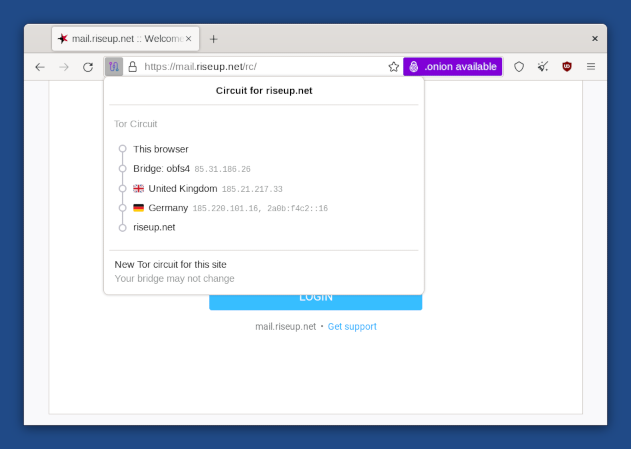Click the Tor circuit display icon

click(x=114, y=67)
